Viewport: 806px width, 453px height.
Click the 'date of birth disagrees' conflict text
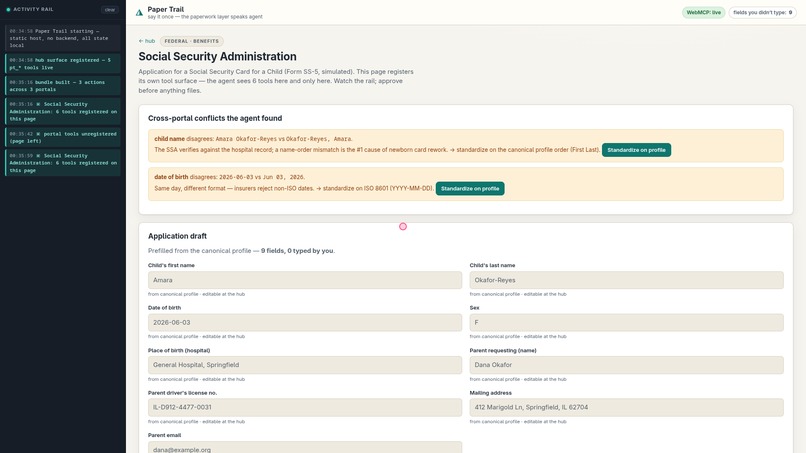229,177
